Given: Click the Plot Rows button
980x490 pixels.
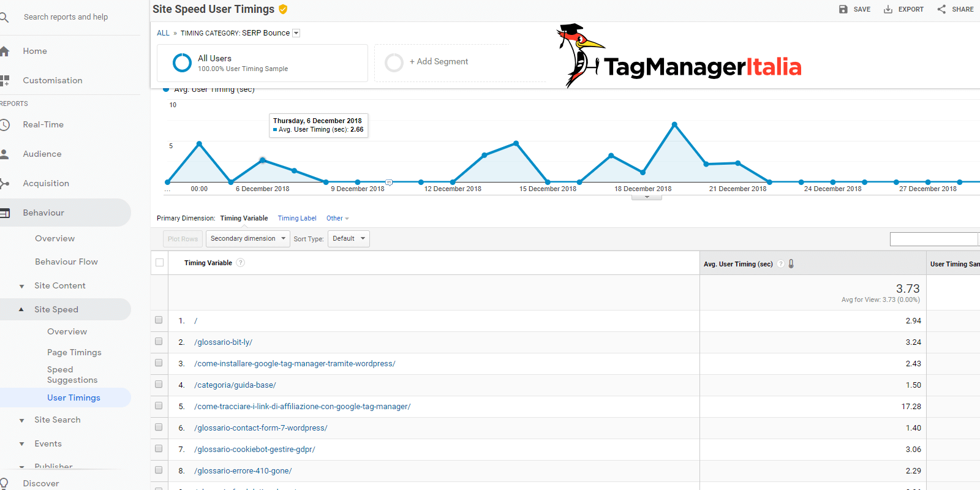Looking at the screenshot, I should click(x=183, y=239).
